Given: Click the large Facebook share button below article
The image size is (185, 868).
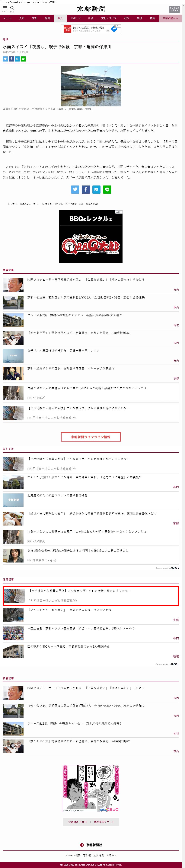Looking at the screenshot, I should (x=86, y=189).
